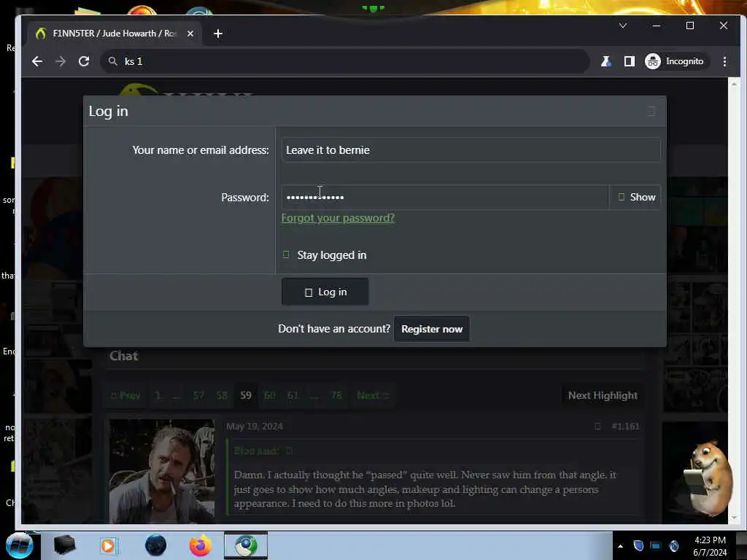The image size is (747, 560).
Task: Click the search magnifier icon in address bar
Action: point(113,61)
